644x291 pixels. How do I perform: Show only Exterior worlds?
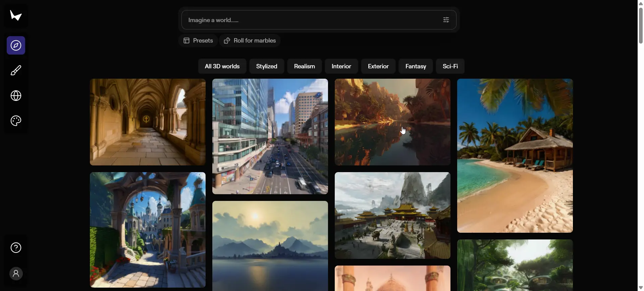pos(378,66)
